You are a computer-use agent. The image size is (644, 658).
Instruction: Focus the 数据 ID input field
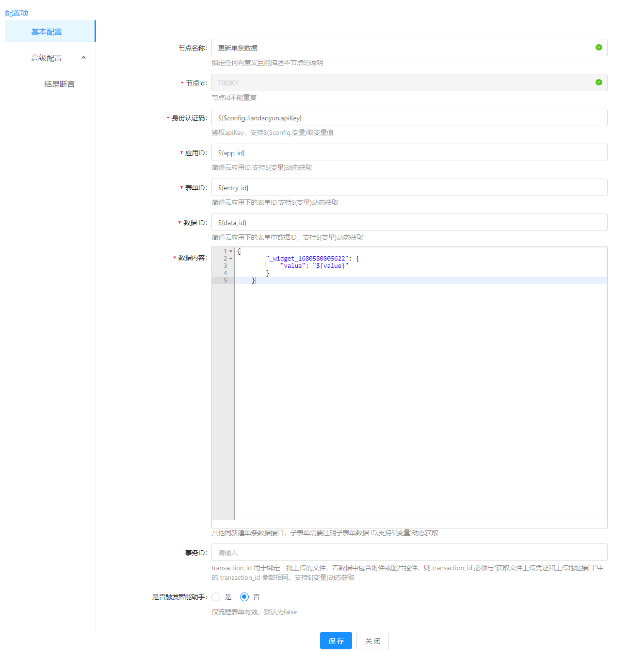point(409,222)
